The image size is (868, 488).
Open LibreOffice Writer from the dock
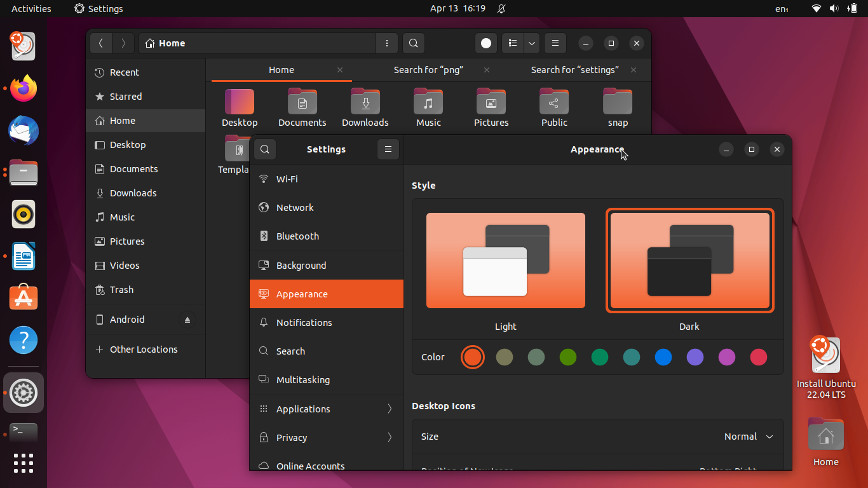24,256
